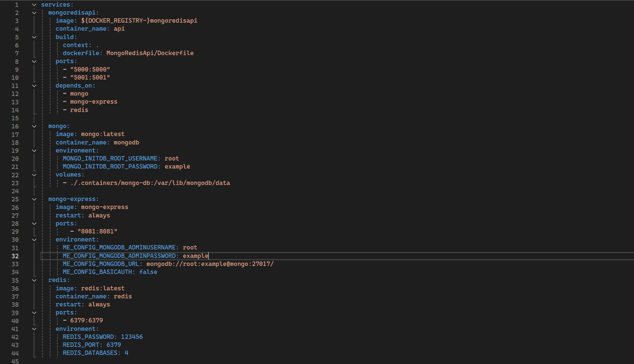
Task: Click the mongodb://root:example@mongo:27017/ URL
Action: (x=210, y=264)
